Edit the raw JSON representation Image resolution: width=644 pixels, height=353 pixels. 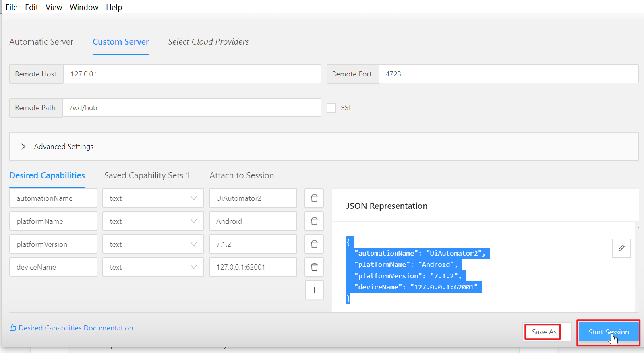point(621,248)
